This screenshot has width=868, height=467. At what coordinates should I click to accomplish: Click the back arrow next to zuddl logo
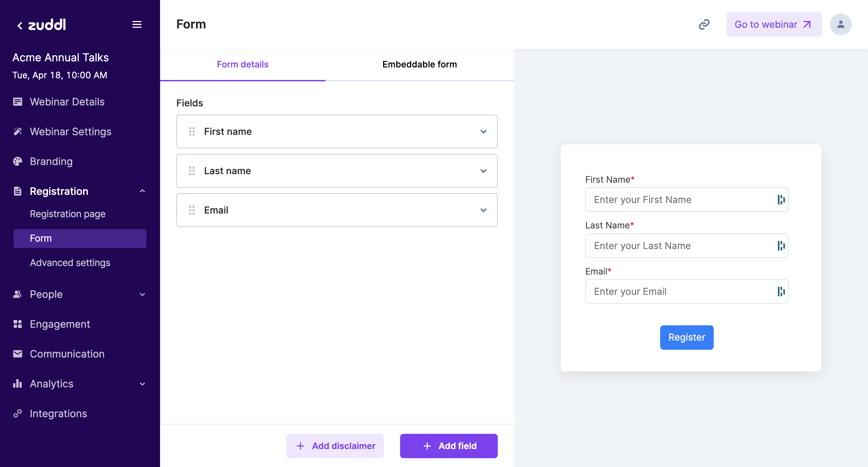(x=20, y=25)
